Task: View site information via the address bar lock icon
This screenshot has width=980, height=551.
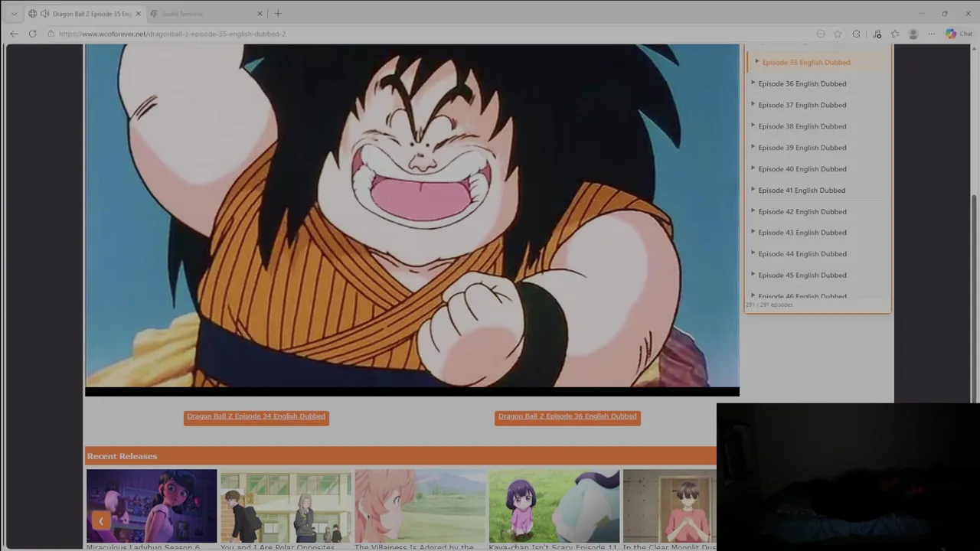Action: click(51, 34)
